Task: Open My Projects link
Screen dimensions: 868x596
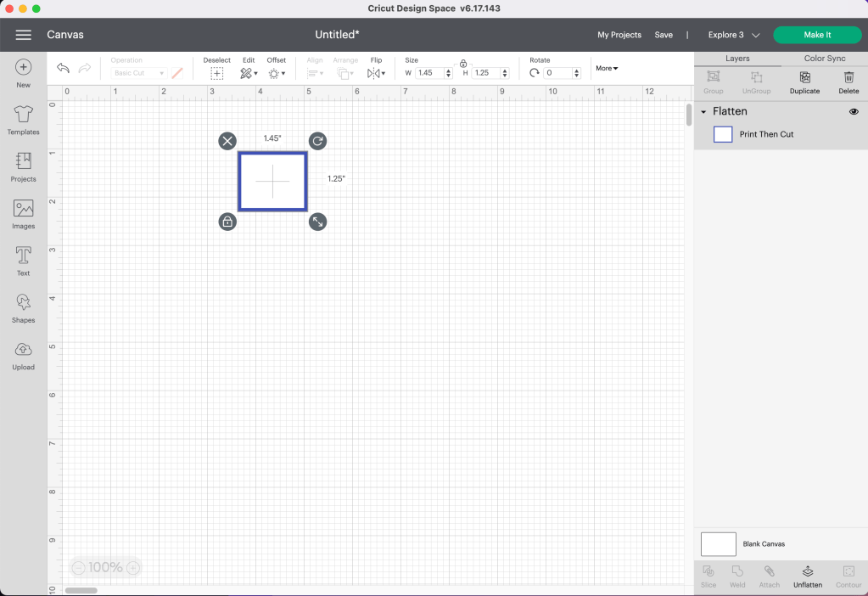Action: pos(619,35)
